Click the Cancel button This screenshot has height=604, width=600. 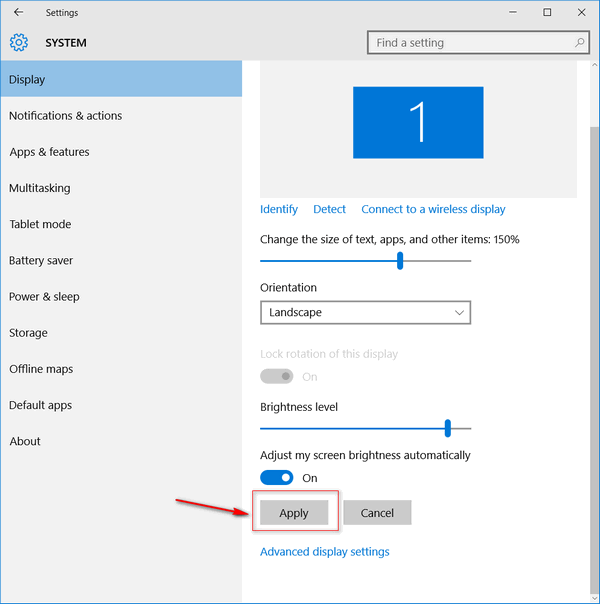[377, 513]
